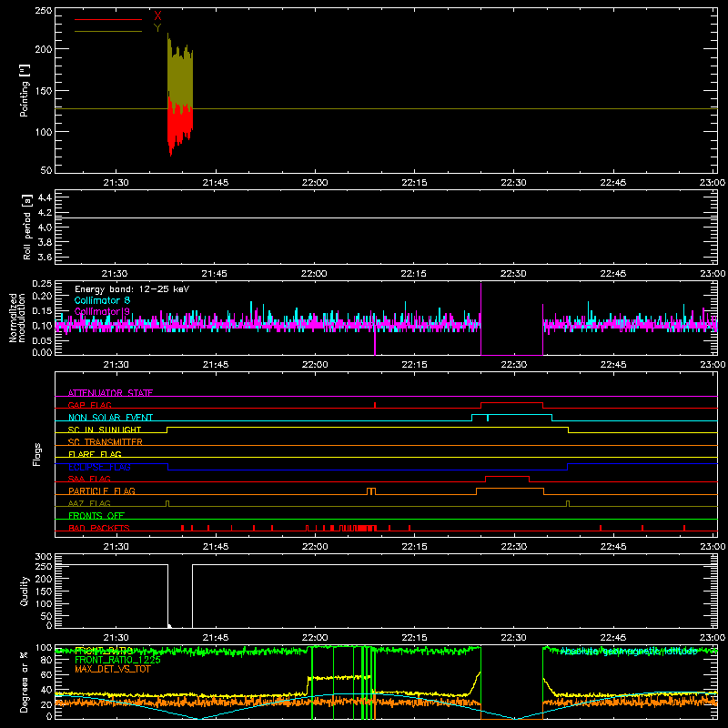This screenshot has width=728, height=728.
Task: Click the 'Quality' vertical axis title
Action: (x=25, y=591)
